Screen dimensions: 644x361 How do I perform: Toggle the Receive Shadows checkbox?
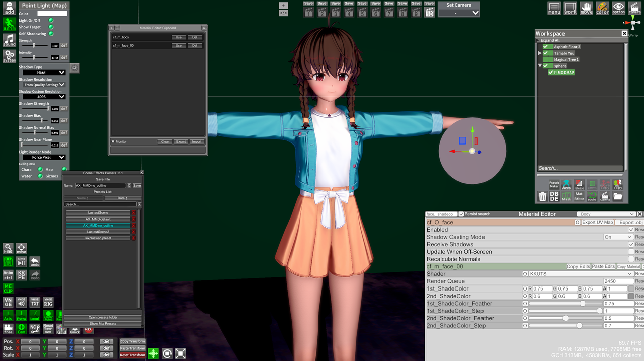[x=631, y=244]
